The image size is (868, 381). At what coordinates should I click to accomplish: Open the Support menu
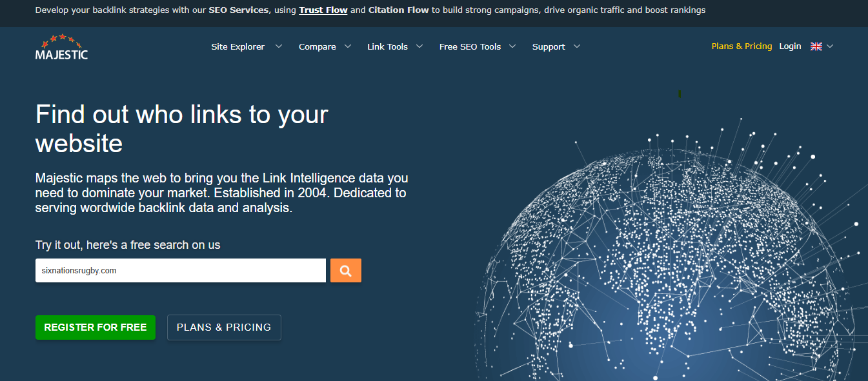pos(548,46)
